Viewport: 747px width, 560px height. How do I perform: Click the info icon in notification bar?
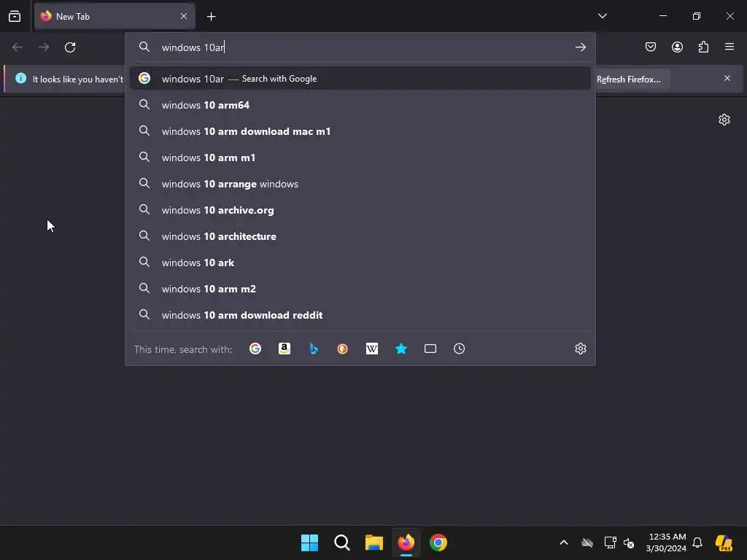20,78
